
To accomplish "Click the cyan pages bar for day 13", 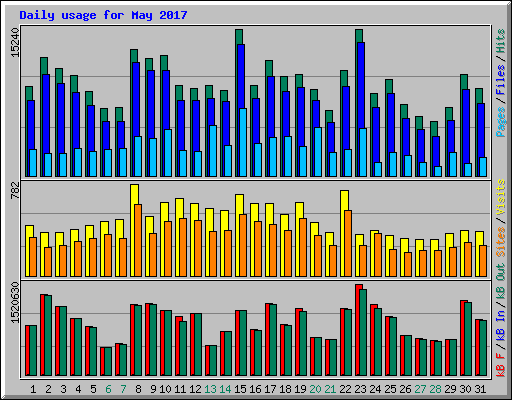I will coord(213,151).
